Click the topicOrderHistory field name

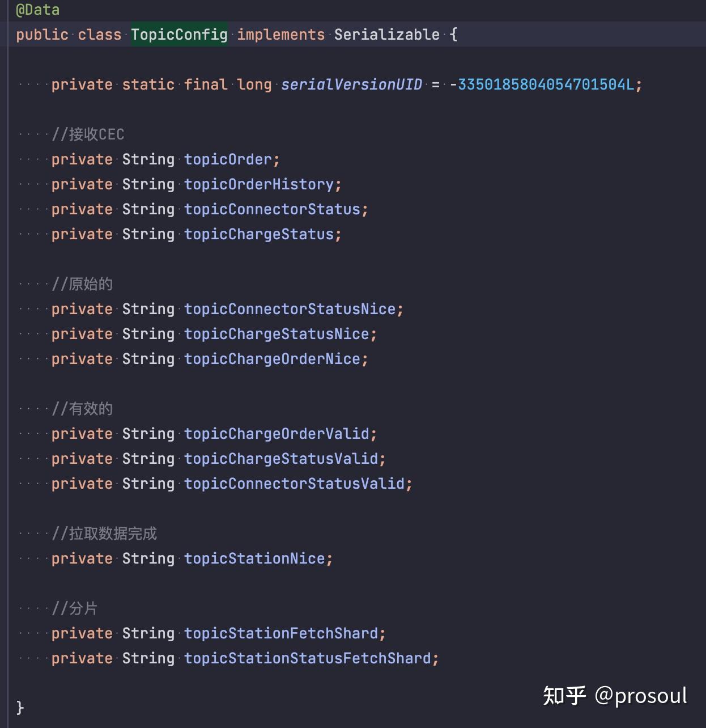tap(259, 184)
